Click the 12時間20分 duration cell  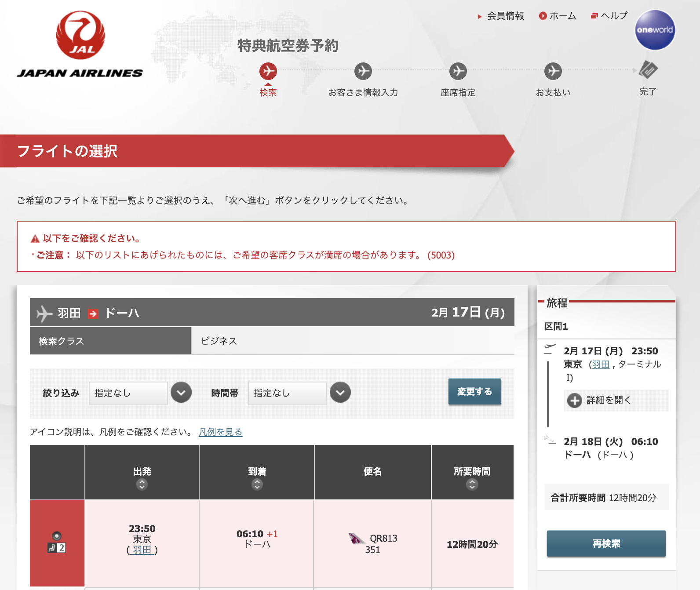[472, 544]
